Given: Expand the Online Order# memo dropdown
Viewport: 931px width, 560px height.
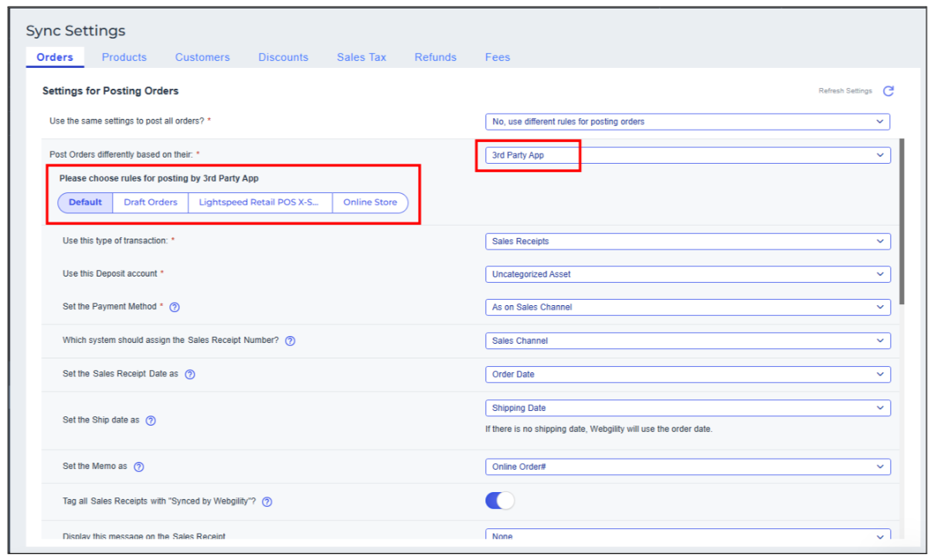Looking at the screenshot, I should coord(687,467).
